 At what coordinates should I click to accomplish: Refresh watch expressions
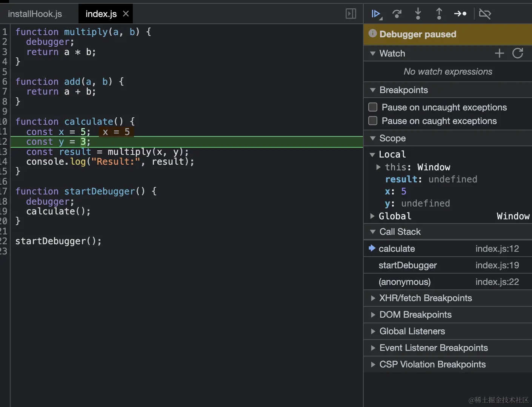(x=518, y=54)
